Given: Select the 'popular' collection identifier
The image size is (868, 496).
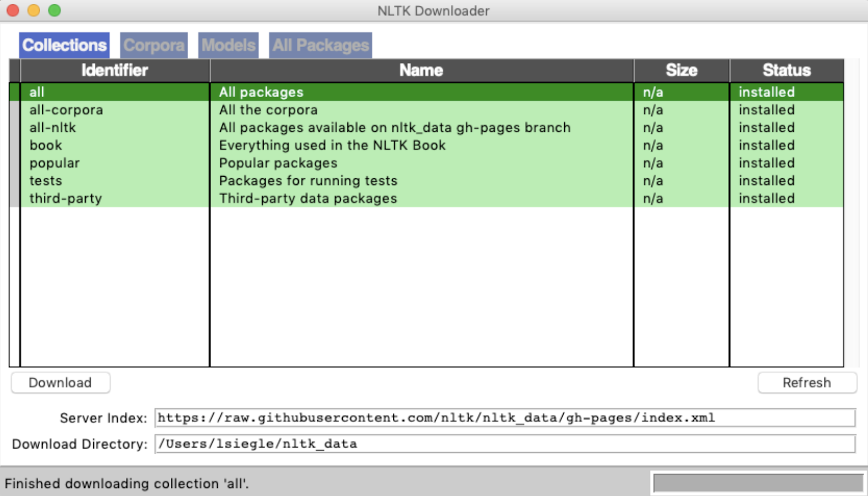Looking at the screenshot, I should (x=54, y=163).
